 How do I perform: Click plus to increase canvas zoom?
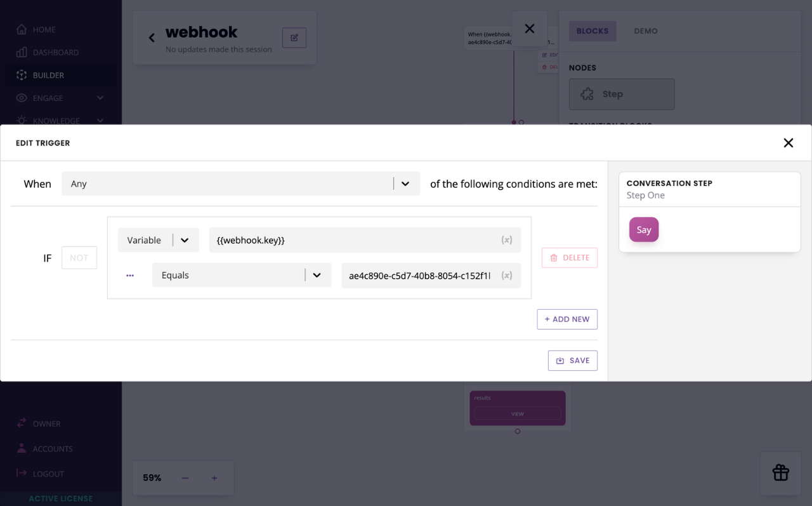pyautogui.click(x=214, y=477)
